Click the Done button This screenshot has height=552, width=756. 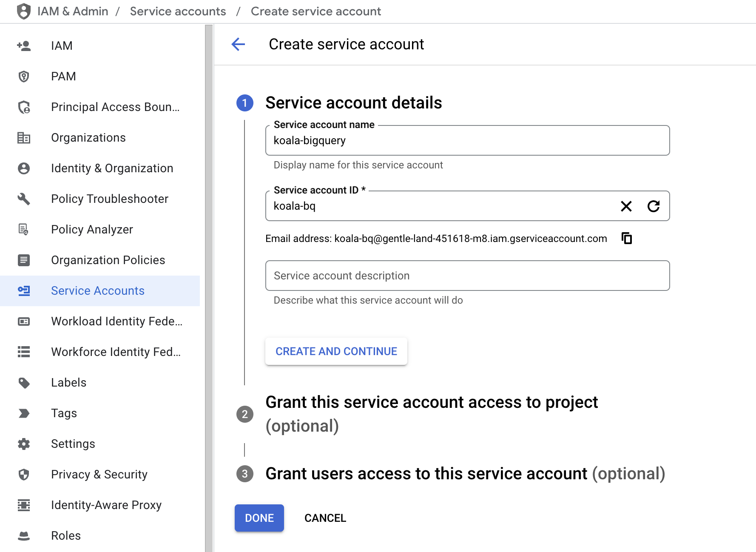coord(259,518)
